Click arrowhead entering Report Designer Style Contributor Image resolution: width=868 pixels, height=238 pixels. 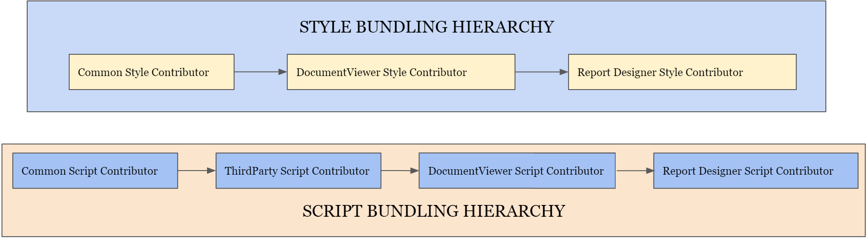[x=564, y=72]
